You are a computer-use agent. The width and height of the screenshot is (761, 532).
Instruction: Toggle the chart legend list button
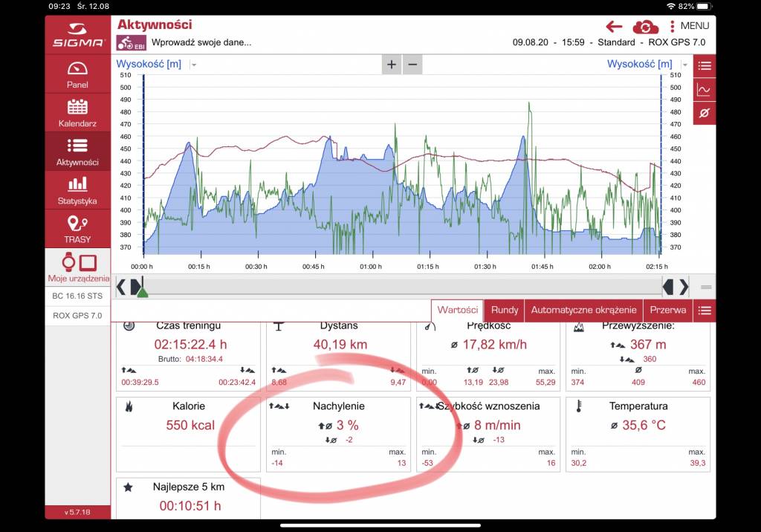[705, 66]
